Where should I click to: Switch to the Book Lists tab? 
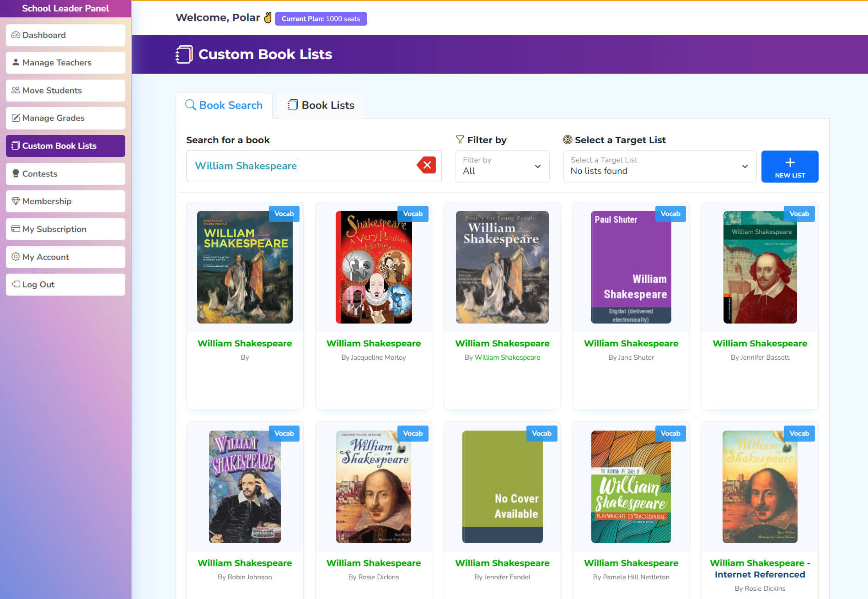(x=321, y=105)
